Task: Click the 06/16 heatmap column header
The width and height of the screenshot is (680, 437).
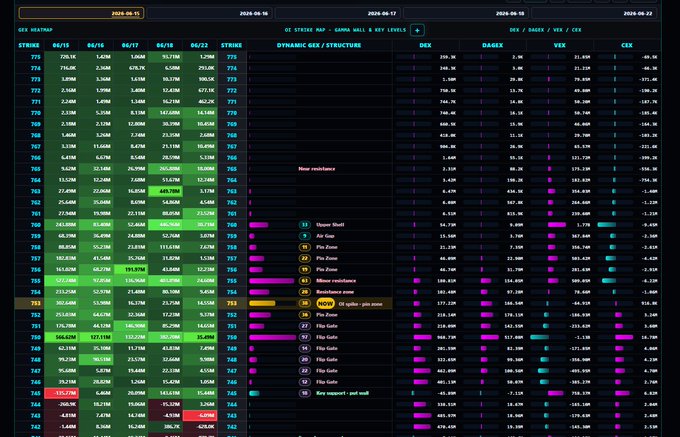Action: pos(96,45)
